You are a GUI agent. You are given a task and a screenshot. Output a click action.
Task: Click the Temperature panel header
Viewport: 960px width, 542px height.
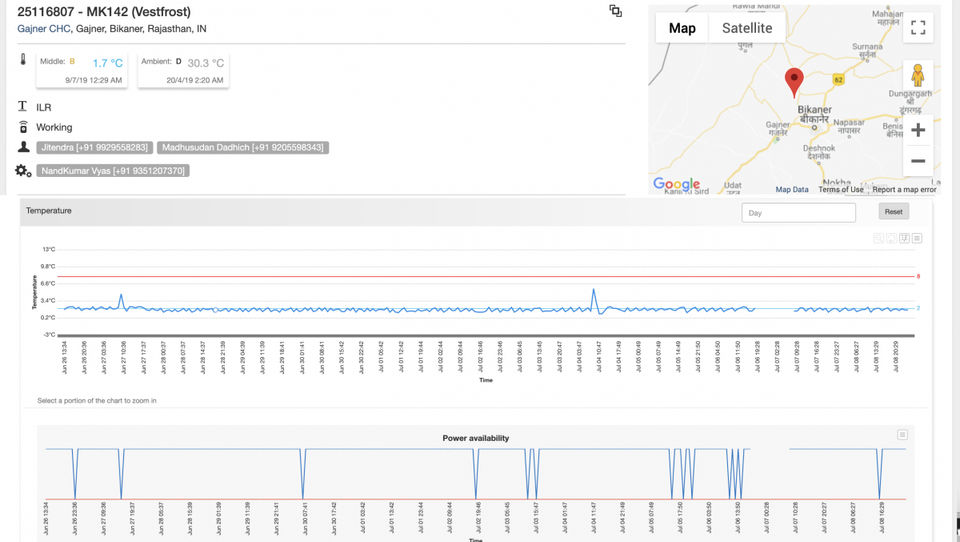[x=476, y=211]
